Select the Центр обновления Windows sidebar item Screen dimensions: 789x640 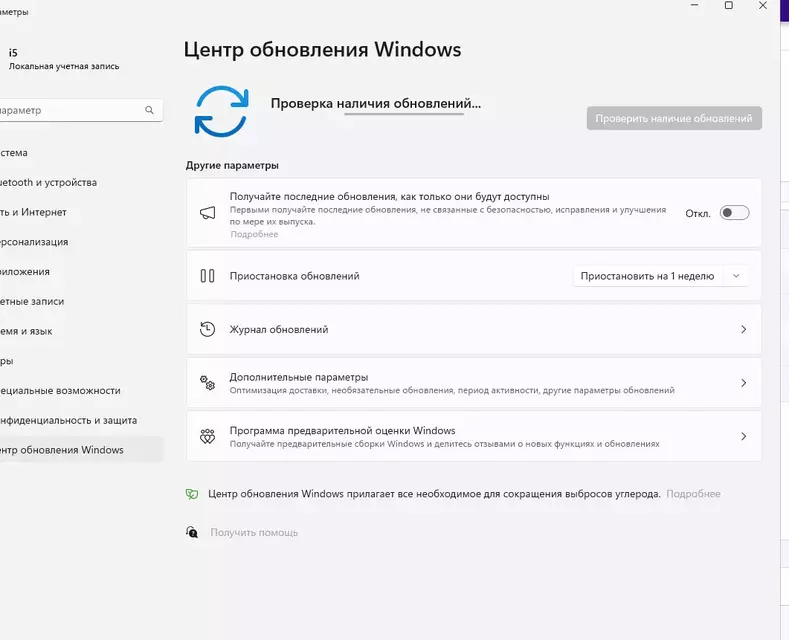click(x=81, y=450)
